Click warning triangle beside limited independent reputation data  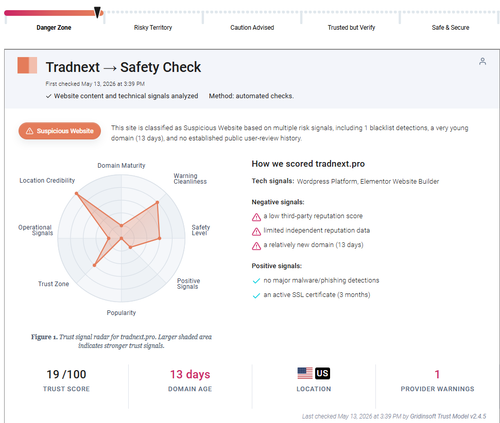point(256,231)
